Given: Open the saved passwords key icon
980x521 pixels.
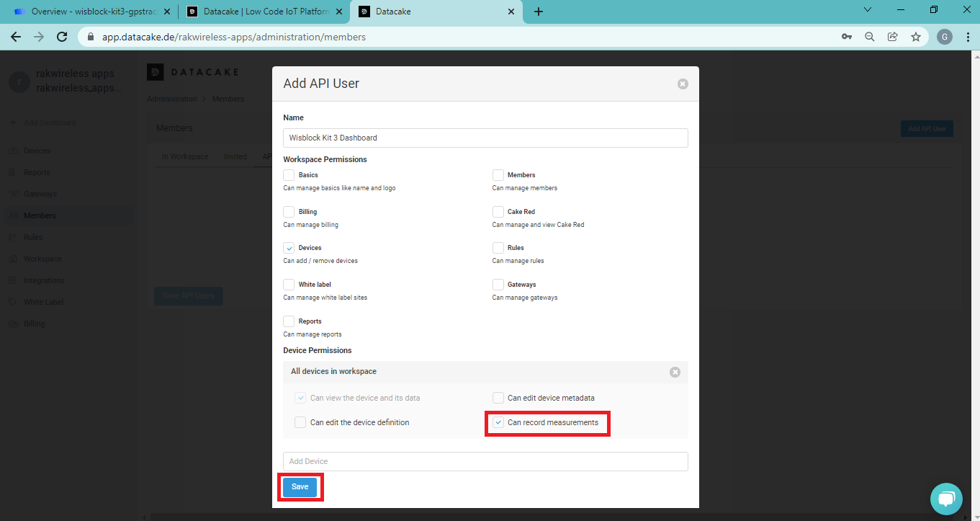Looking at the screenshot, I should (846, 37).
